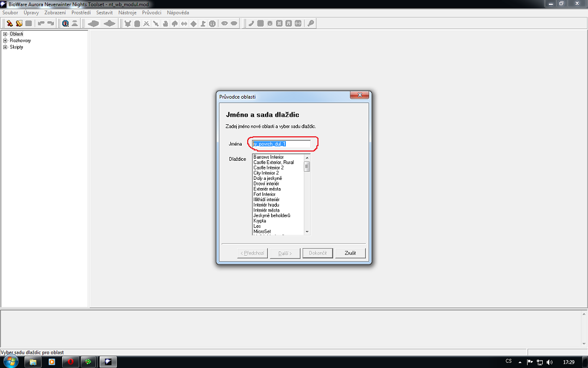Click the second orange toolbar icon
The width and height of the screenshot is (588, 368).
[19, 23]
